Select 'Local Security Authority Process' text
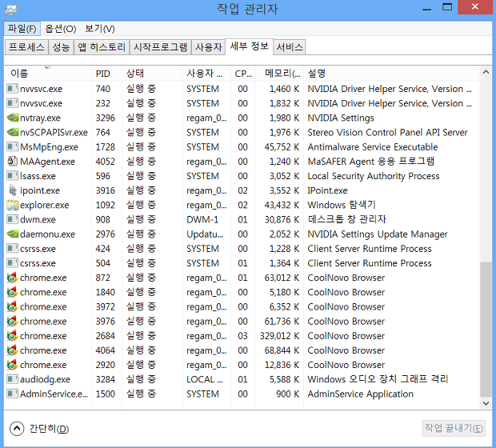Viewport: 496px width, 448px height. pyautogui.click(x=374, y=176)
